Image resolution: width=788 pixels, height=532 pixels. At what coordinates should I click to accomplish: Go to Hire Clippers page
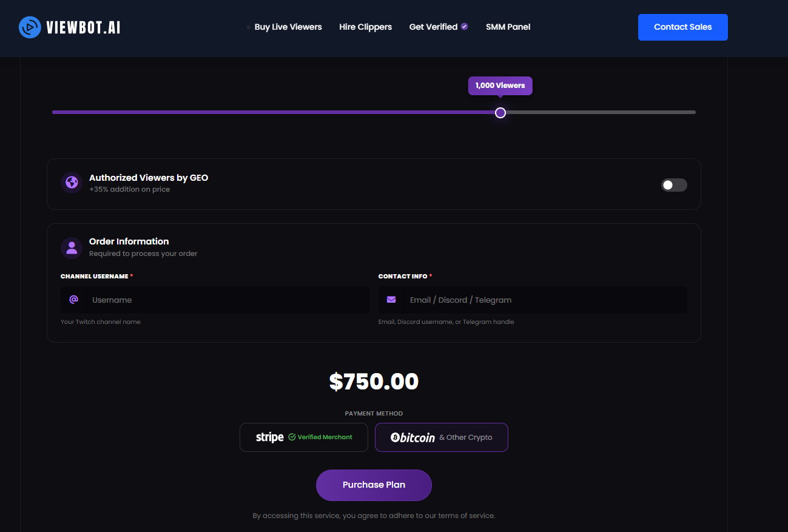tap(366, 27)
